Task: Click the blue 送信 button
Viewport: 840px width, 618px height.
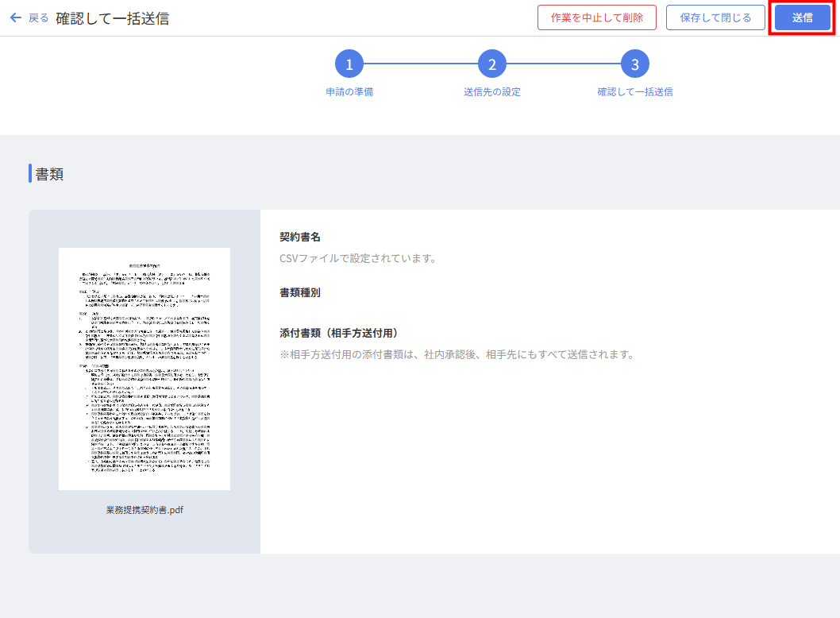Action: [802, 17]
